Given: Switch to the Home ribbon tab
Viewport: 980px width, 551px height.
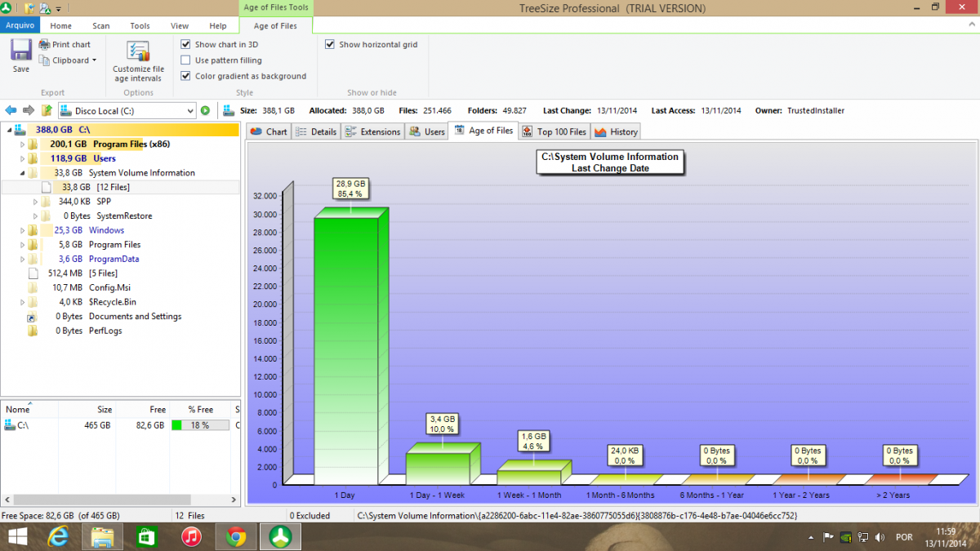Looking at the screenshot, I should coord(61,26).
